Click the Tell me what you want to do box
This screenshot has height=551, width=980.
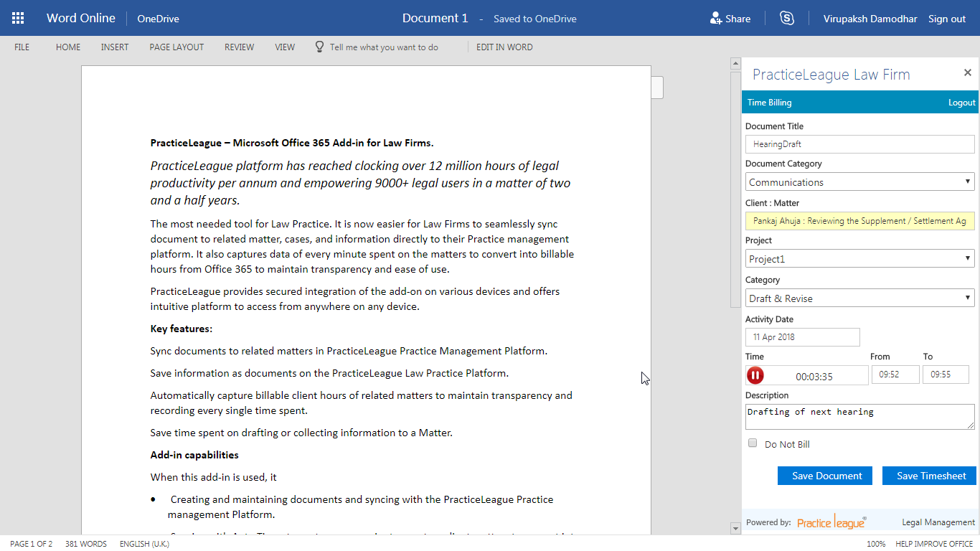coord(384,47)
